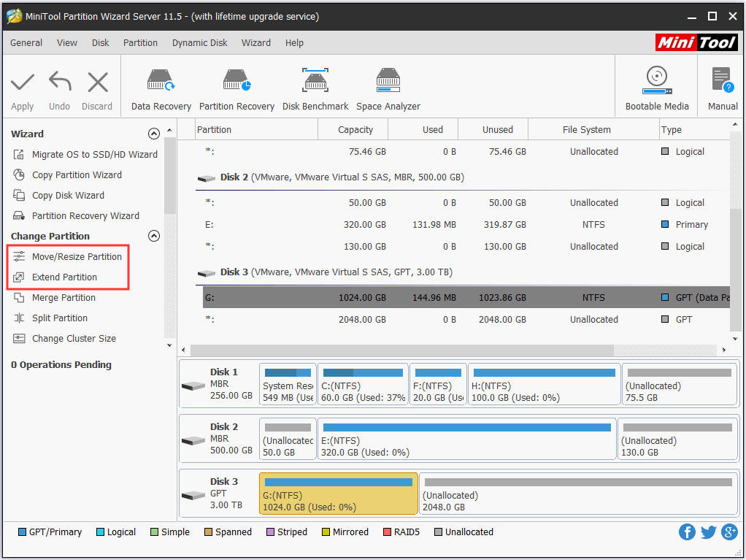Select the System Reserved block on Disk 1
Image resolution: width=746 pixels, height=560 pixels.
[x=288, y=385]
